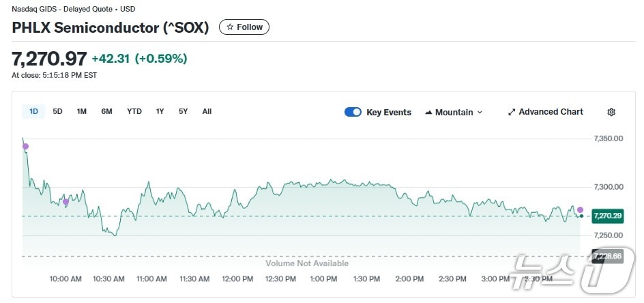Open the Advanced Chart link

pyautogui.click(x=551, y=112)
